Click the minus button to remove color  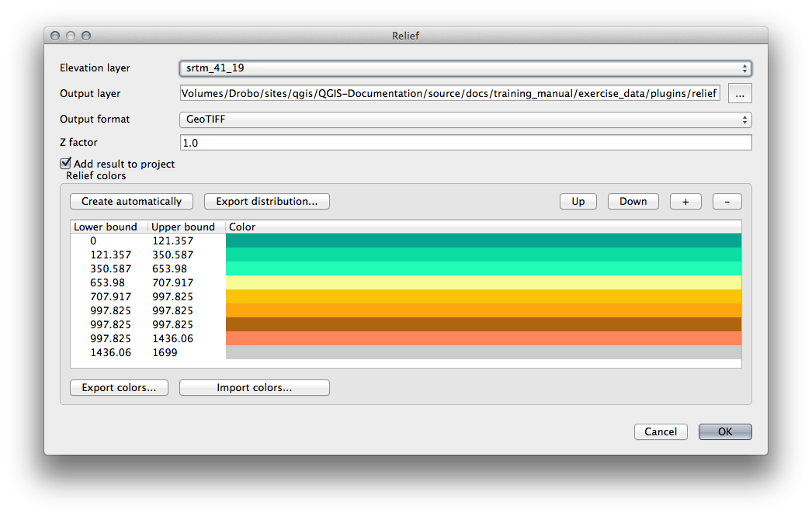727,202
